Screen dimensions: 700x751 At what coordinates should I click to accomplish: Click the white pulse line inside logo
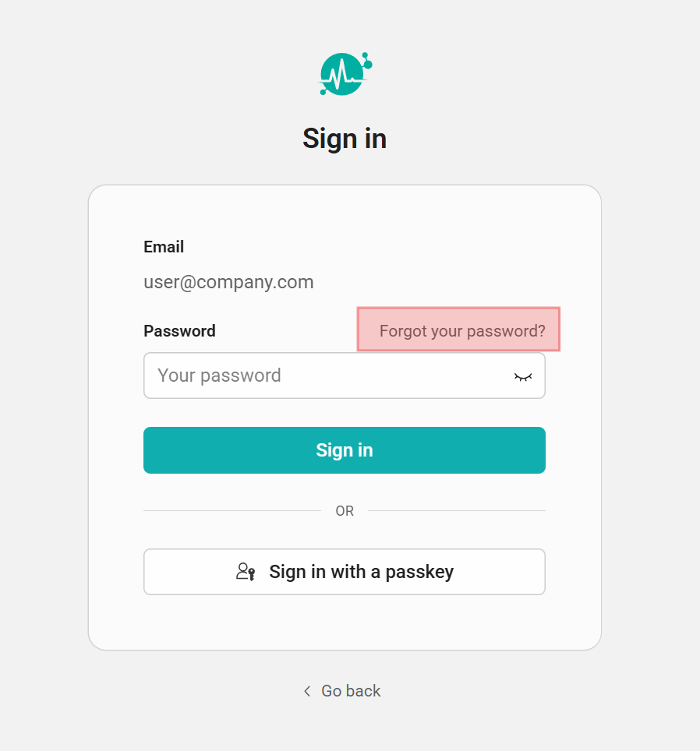pyautogui.click(x=341, y=77)
